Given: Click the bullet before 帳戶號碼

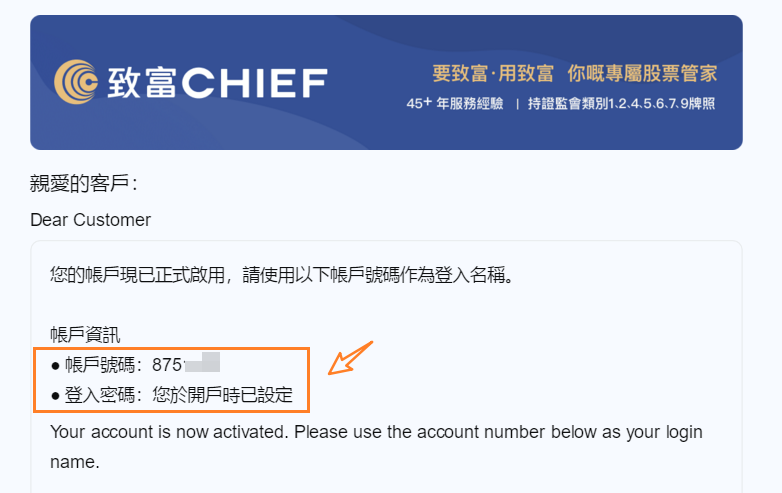Looking at the screenshot, I should (x=56, y=364).
